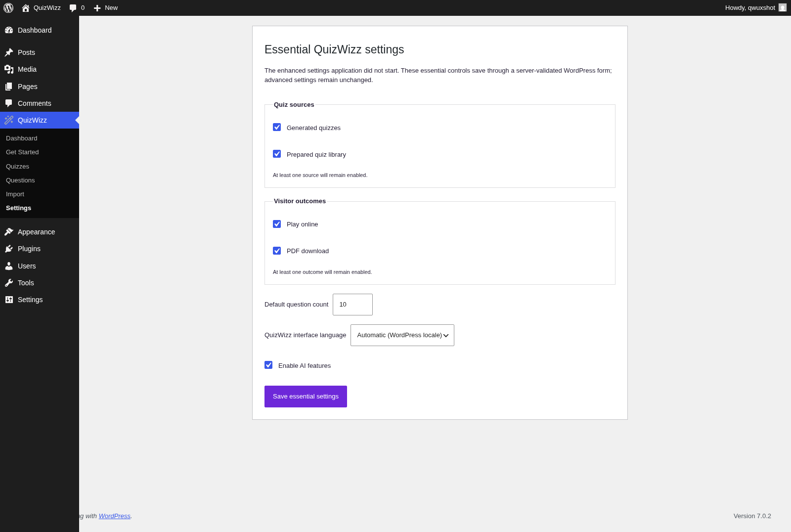Viewport: 791px width, 532px height.
Task: Click the Generated quizzes label text
Action: tap(313, 128)
